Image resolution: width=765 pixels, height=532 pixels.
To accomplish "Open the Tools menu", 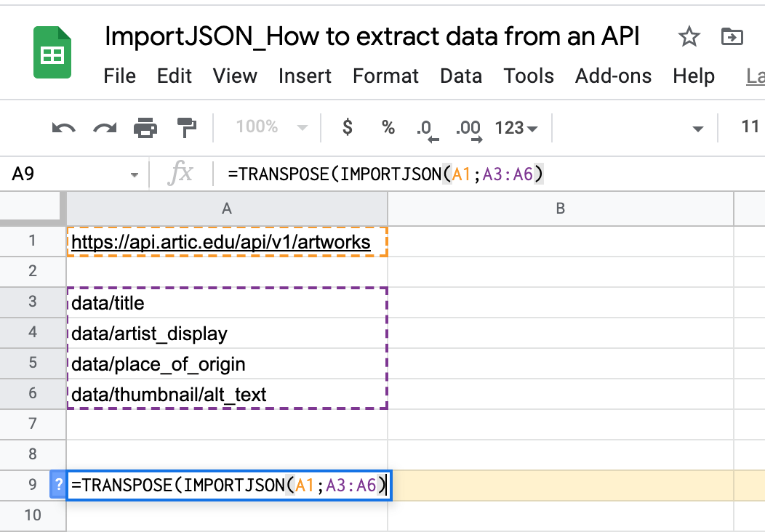I will coord(529,76).
